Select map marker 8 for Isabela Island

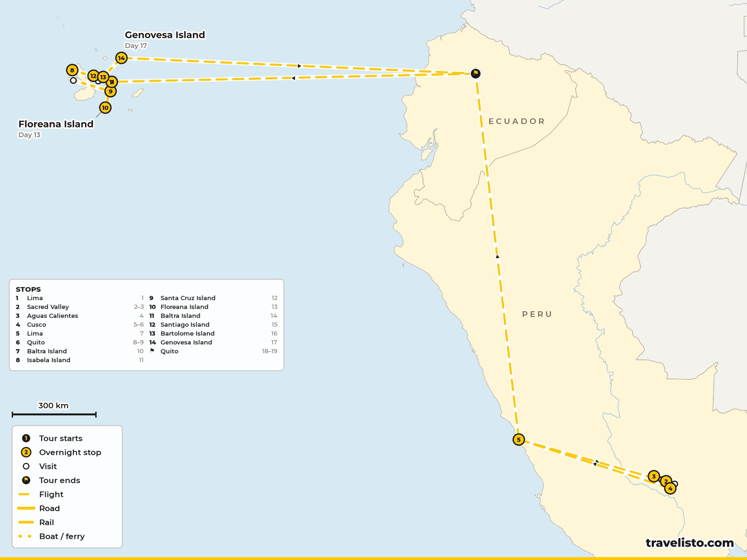point(72,70)
